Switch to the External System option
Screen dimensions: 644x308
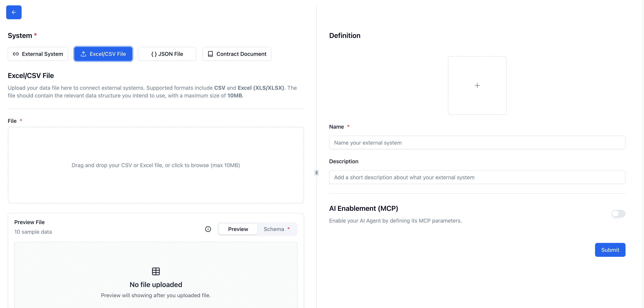tap(38, 54)
